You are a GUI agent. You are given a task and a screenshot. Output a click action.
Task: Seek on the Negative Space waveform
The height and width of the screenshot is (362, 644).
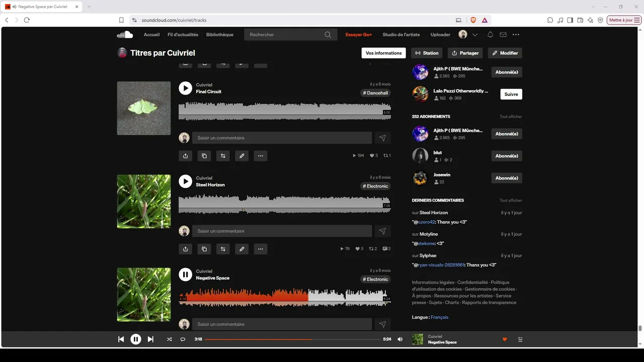click(285, 297)
